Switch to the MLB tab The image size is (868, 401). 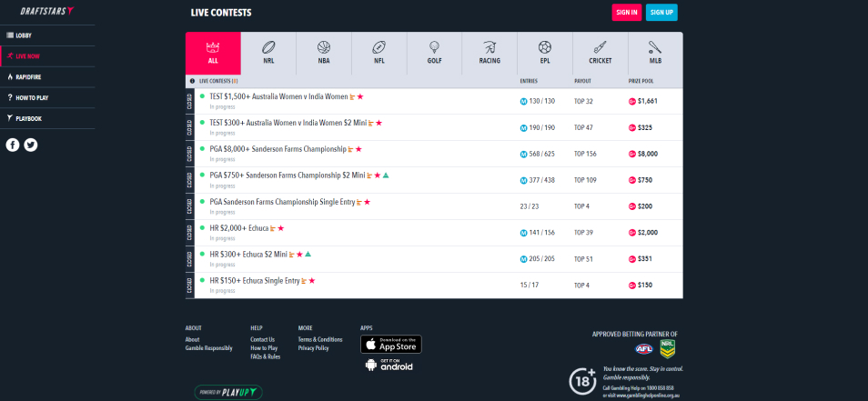(655, 53)
